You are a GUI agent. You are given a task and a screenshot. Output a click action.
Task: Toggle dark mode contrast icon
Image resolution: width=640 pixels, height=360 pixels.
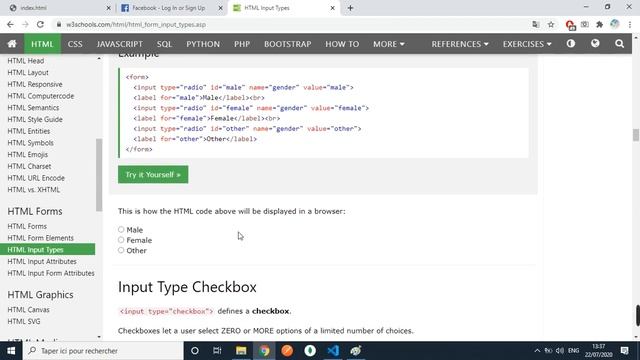[x=571, y=43]
